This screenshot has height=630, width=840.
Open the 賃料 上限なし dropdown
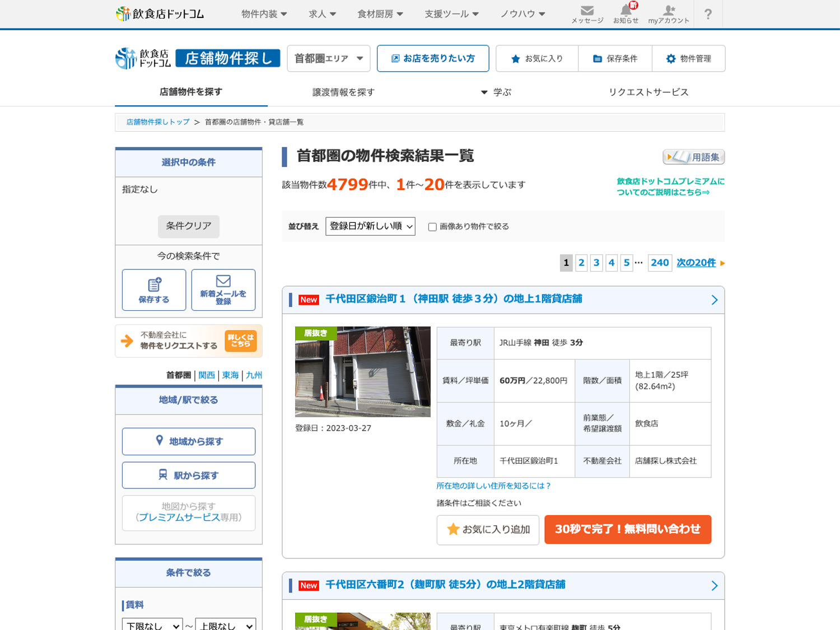pos(226,626)
